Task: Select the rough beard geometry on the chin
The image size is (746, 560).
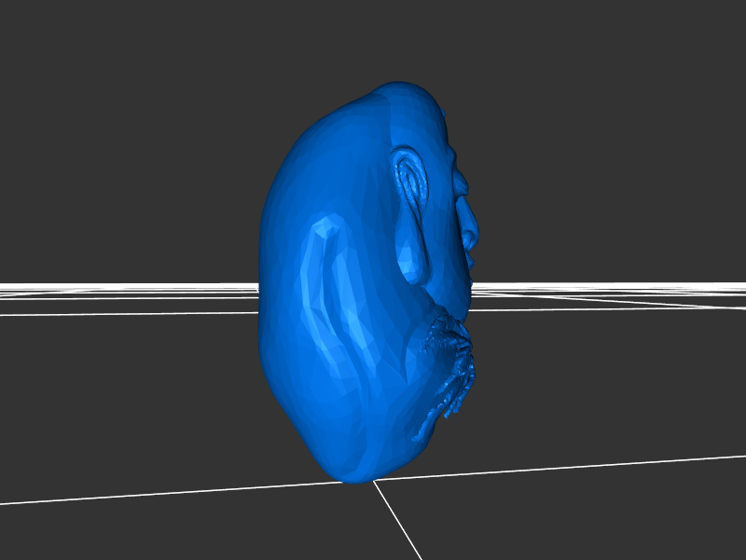Action: click(452, 363)
